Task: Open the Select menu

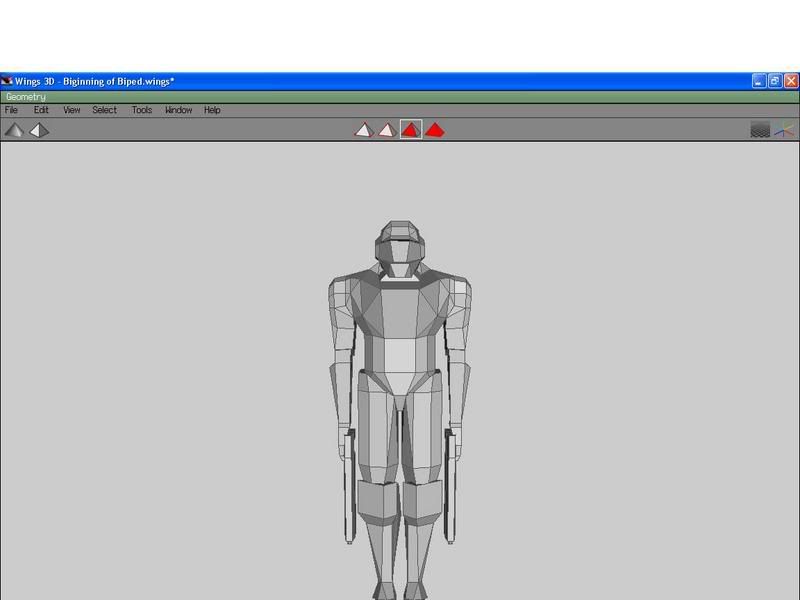Action: coord(105,110)
